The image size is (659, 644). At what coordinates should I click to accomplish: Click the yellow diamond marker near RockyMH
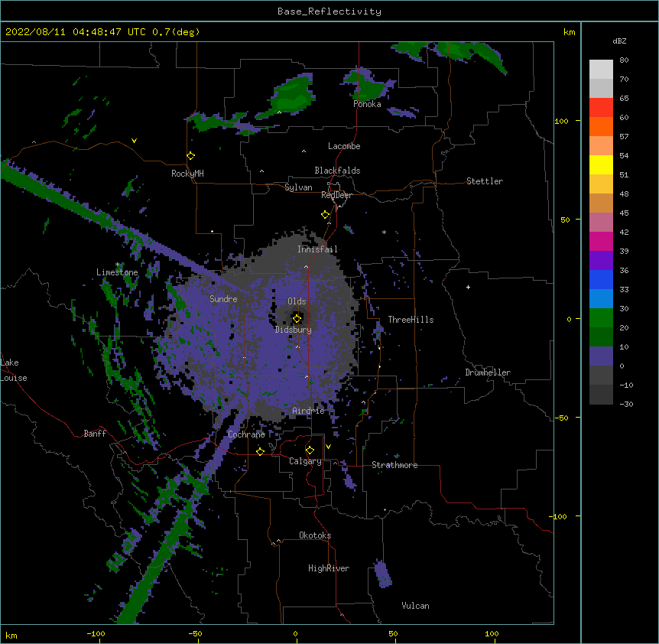pos(191,156)
